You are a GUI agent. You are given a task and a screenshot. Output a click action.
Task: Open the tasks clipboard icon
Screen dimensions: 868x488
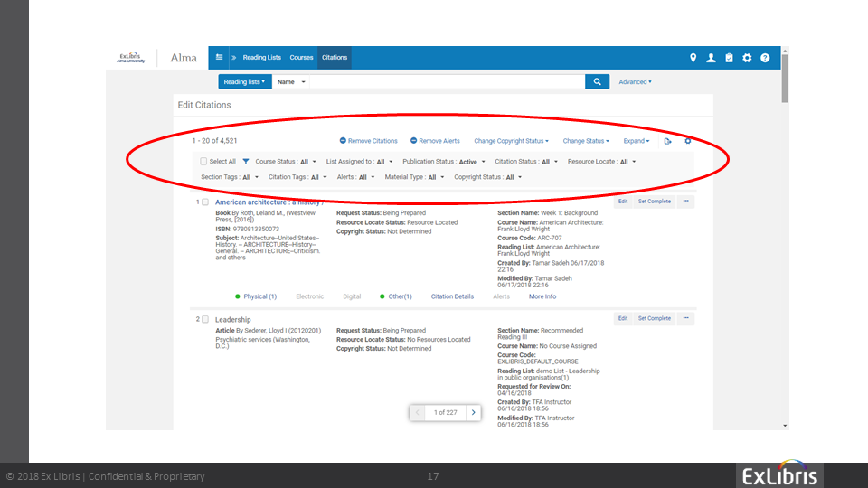[729, 58]
